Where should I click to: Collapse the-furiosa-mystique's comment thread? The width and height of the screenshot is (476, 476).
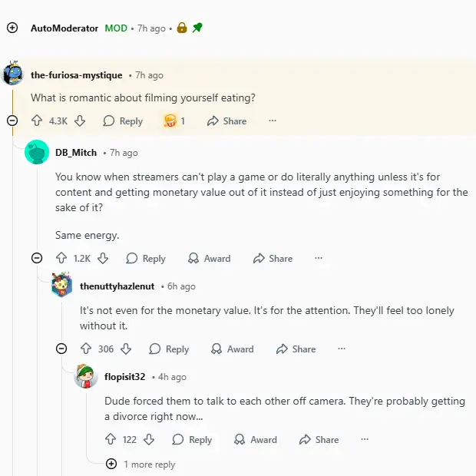[x=12, y=121]
